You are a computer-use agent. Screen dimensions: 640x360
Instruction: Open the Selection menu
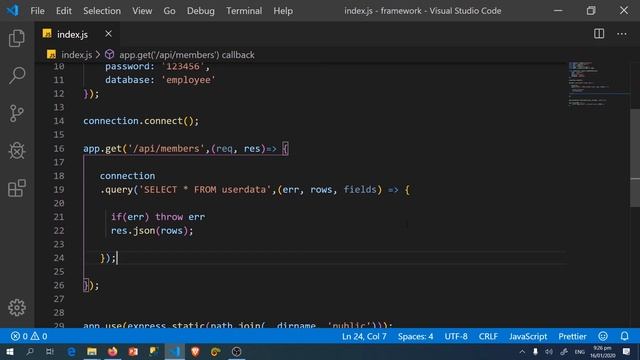pyautogui.click(x=102, y=11)
